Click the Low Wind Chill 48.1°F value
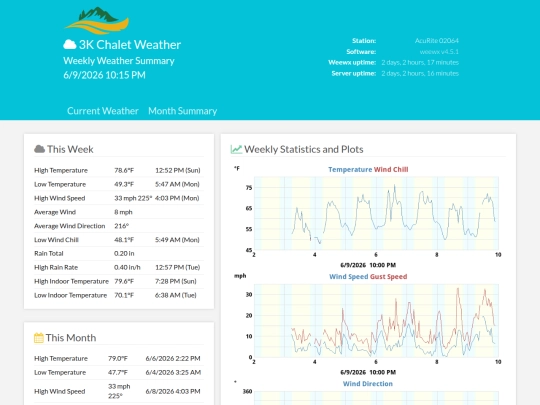Viewport: 540px width, 405px height. 124,240
